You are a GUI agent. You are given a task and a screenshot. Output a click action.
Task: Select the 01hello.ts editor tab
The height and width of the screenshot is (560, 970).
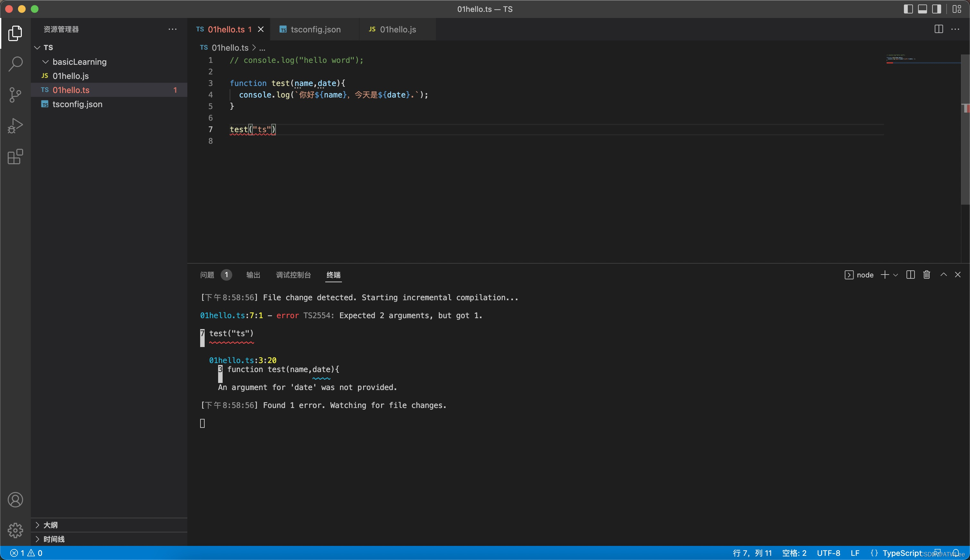[229, 29]
